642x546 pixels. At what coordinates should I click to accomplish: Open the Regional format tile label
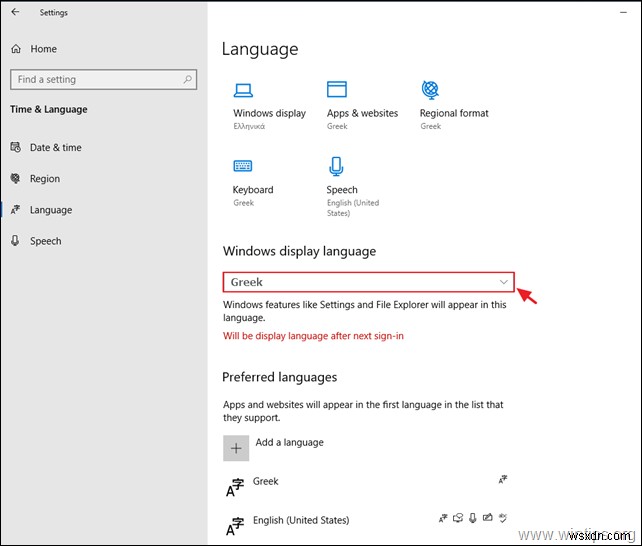[454, 113]
